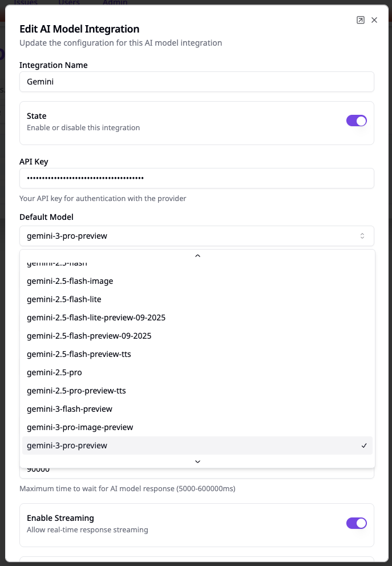
Task: Pick gemini-2.5-flash-lite-preview-09-2025 option
Action: 96,318
